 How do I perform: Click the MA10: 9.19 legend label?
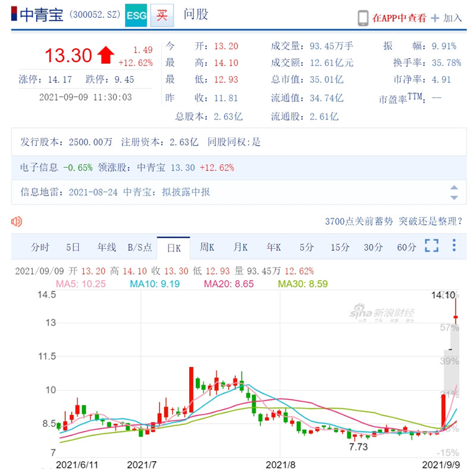(x=155, y=284)
